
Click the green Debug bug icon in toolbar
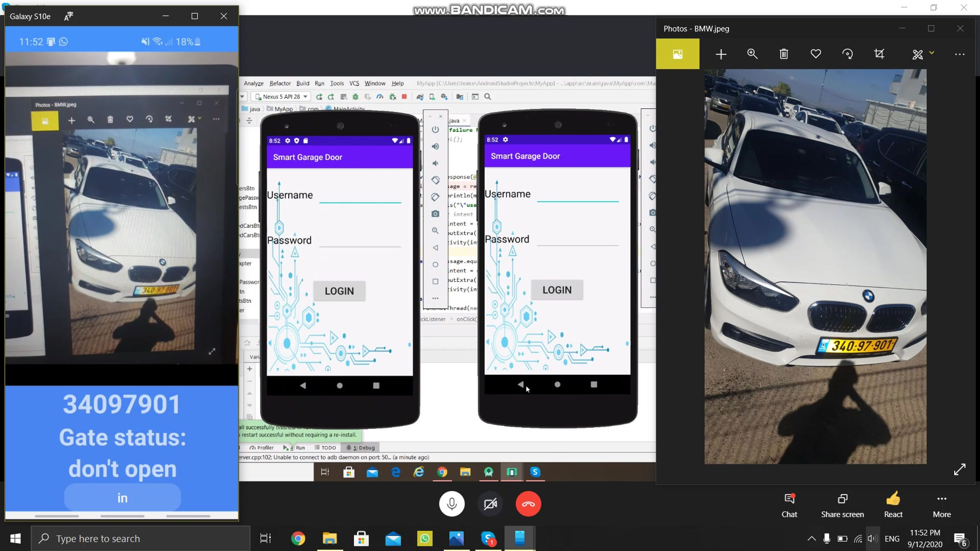355,97
